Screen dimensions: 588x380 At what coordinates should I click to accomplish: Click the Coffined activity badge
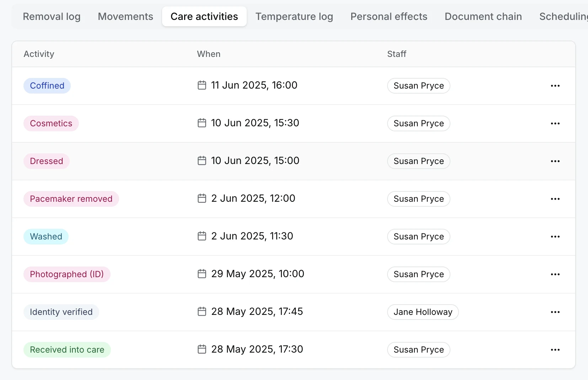click(47, 86)
